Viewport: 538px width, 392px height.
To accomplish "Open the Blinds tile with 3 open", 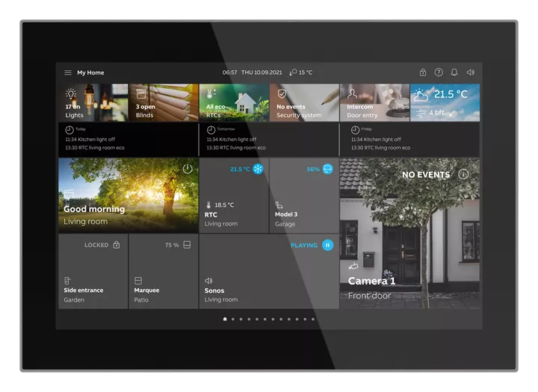I will pyautogui.click(x=164, y=102).
